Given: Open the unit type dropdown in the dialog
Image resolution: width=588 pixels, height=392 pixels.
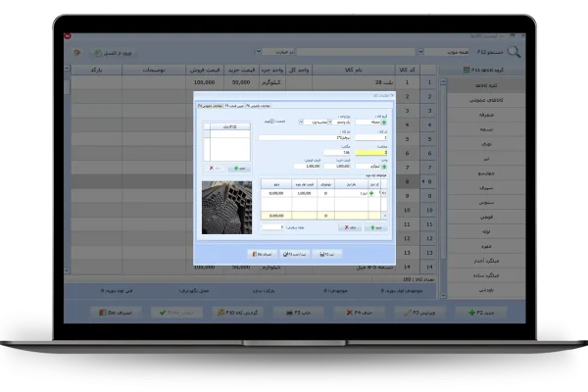Looking at the screenshot, I should (329, 122).
